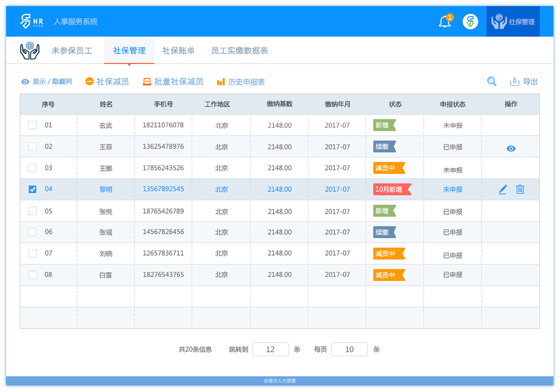Click the 缴纳基数 column header
Image resolution: width=560 pixels, height=392 pixels.
pos(280,104)
